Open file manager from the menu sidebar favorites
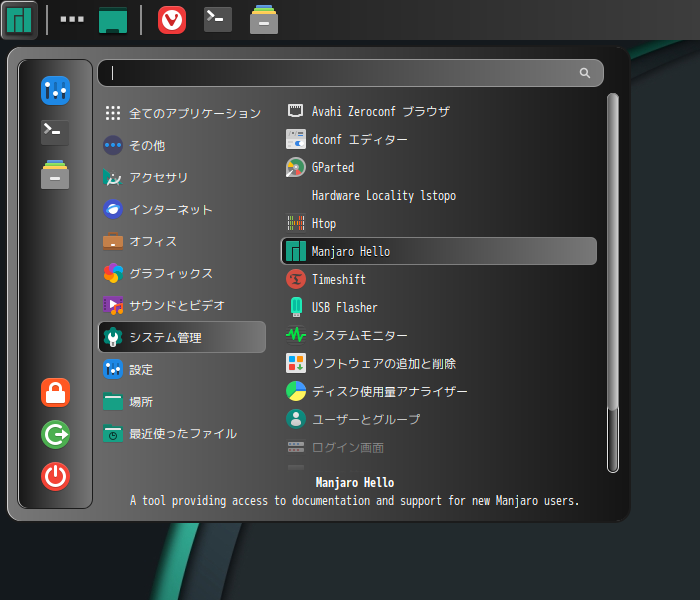This screenshot has width=700, height=600. (x=55, y=175)
